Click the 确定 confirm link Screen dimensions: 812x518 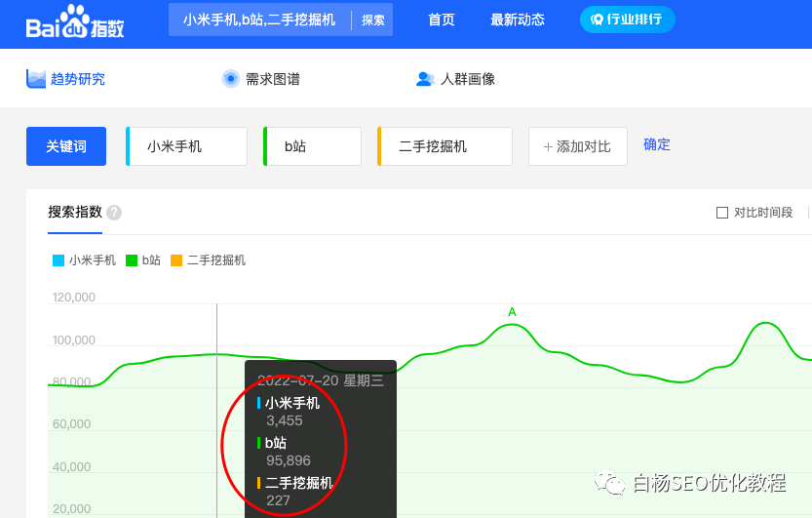tap(657, 144)
